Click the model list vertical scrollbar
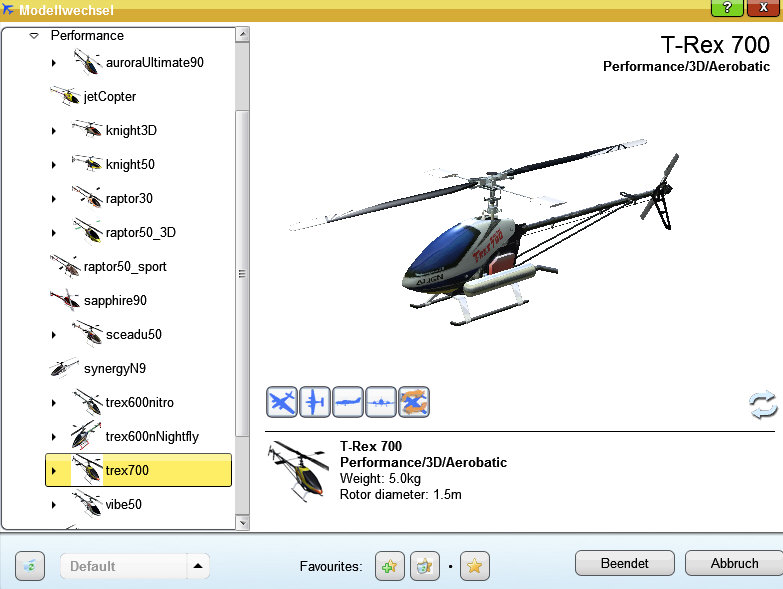The width and height of the screenshot is (783, 589). click(x=241, y=273)
